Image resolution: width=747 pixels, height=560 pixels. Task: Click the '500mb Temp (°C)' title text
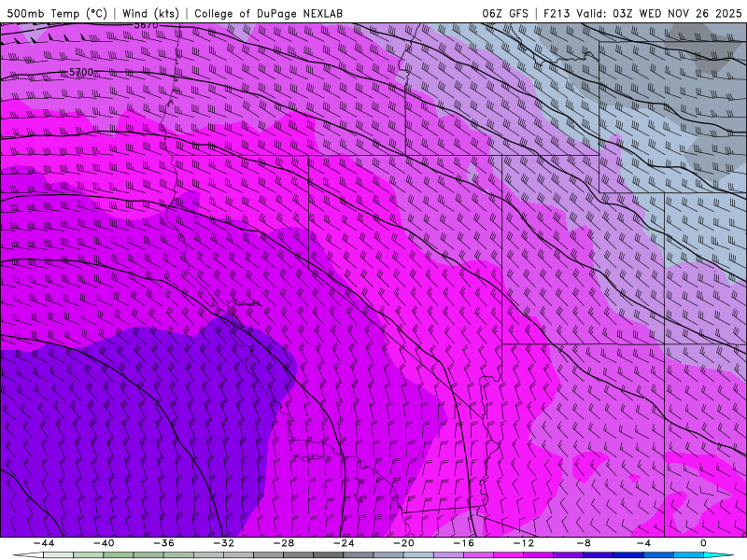coord(57,13)
